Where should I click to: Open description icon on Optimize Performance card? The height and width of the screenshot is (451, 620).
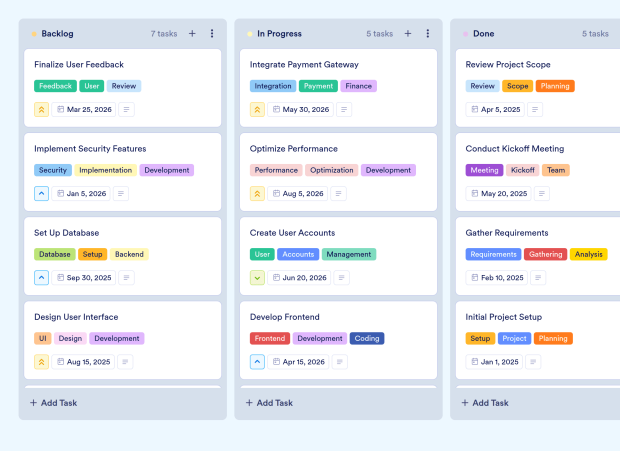pyautogui.click(x=338, y=194)
